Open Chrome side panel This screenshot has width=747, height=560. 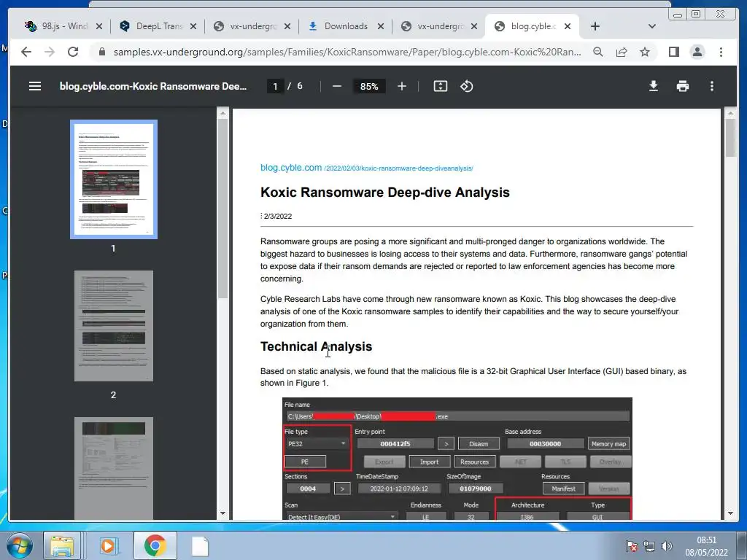click(x=673, y=52)
